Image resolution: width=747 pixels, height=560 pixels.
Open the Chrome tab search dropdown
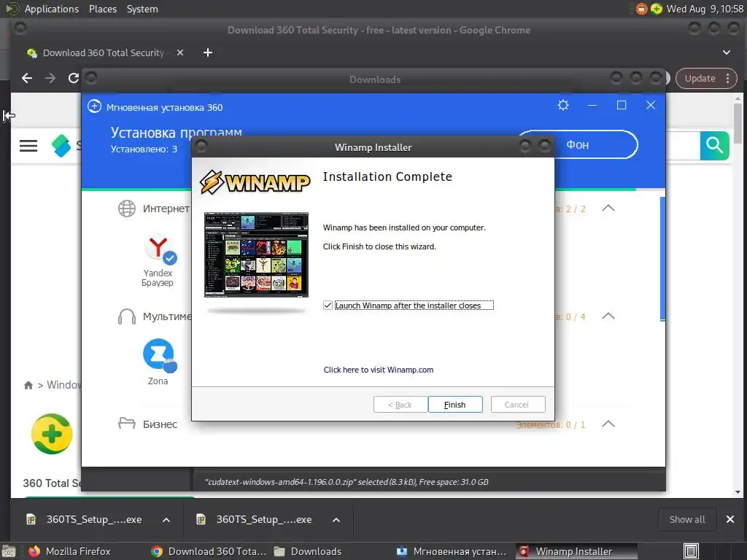pos(727,52)
